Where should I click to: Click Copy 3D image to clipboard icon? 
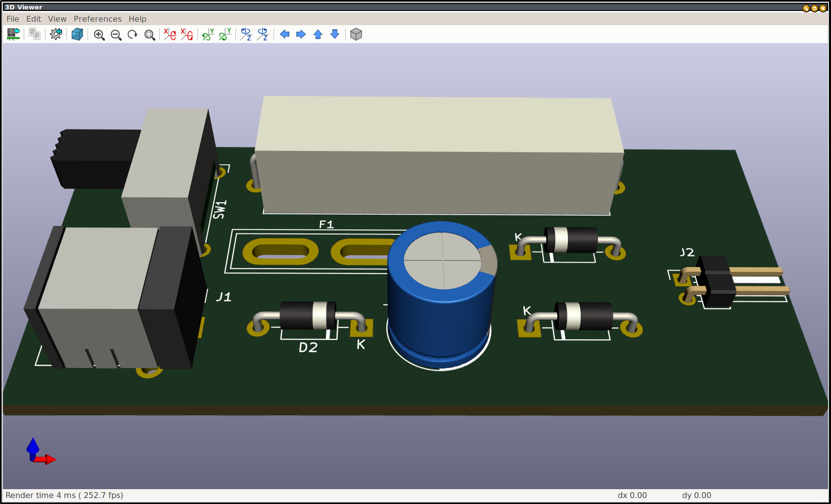[35, 34]
